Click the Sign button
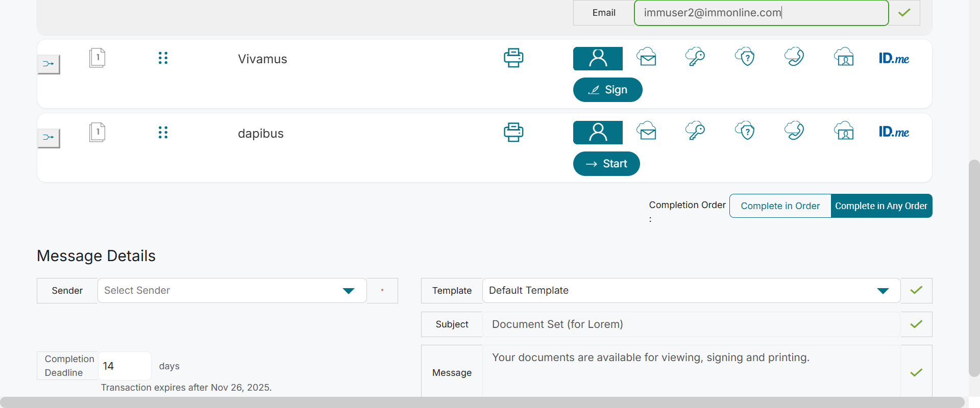 click(x=607, y=90)
